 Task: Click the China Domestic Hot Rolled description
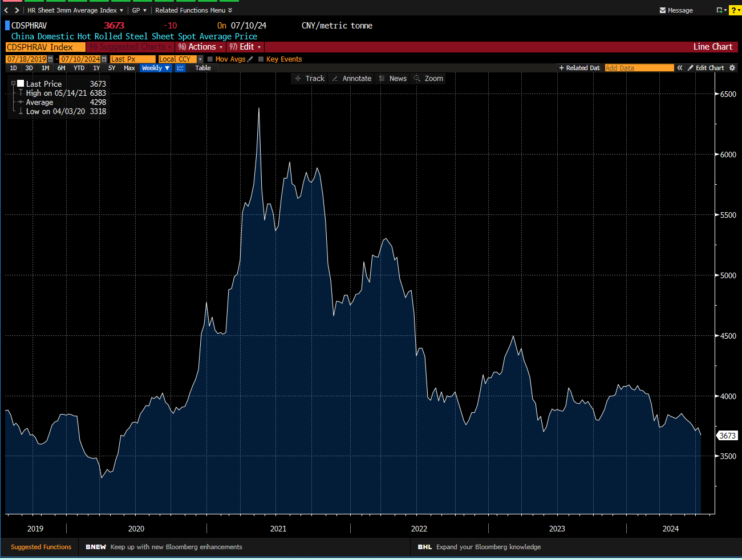[x=134, y=36]
